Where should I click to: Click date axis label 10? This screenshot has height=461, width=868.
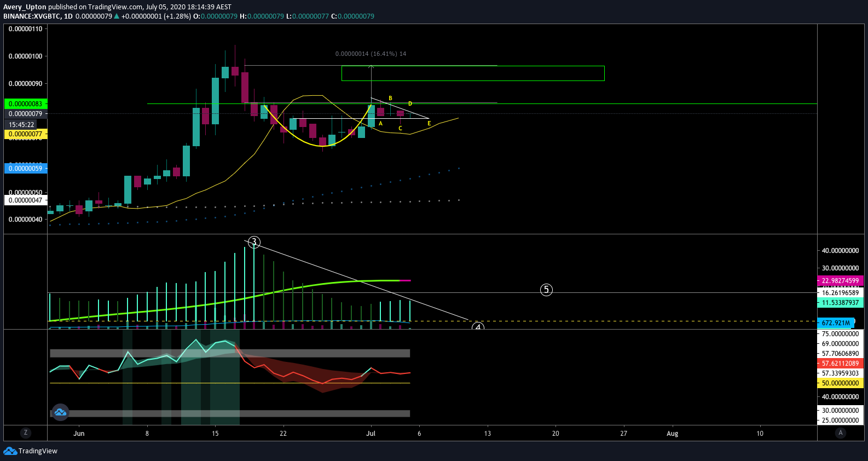[x=760, y=434]
